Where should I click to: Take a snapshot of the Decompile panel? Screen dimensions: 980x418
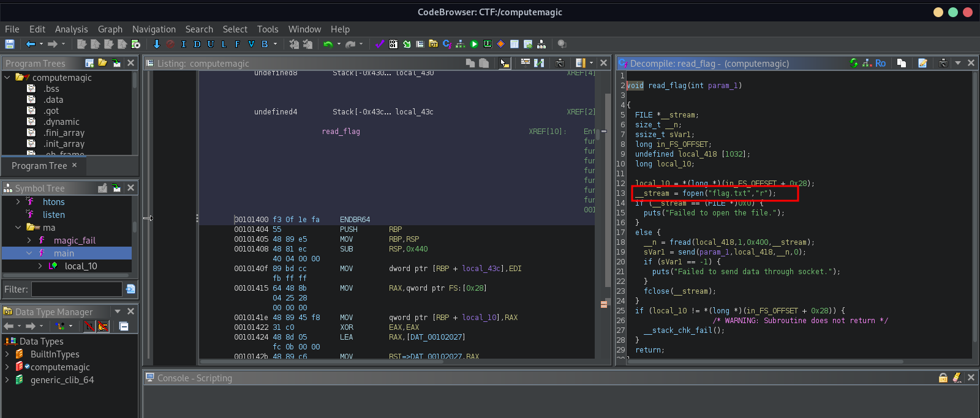click(943, 63)
